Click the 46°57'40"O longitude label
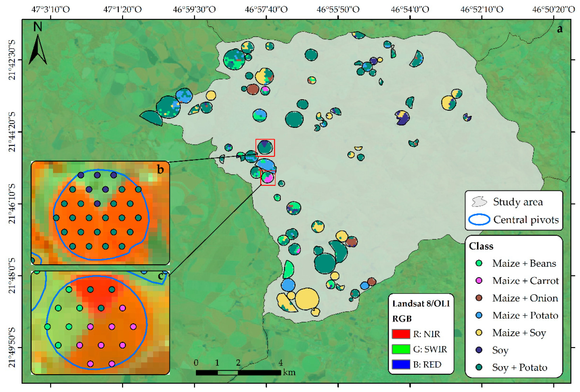 pyautogui.click(x=266, y=10)
